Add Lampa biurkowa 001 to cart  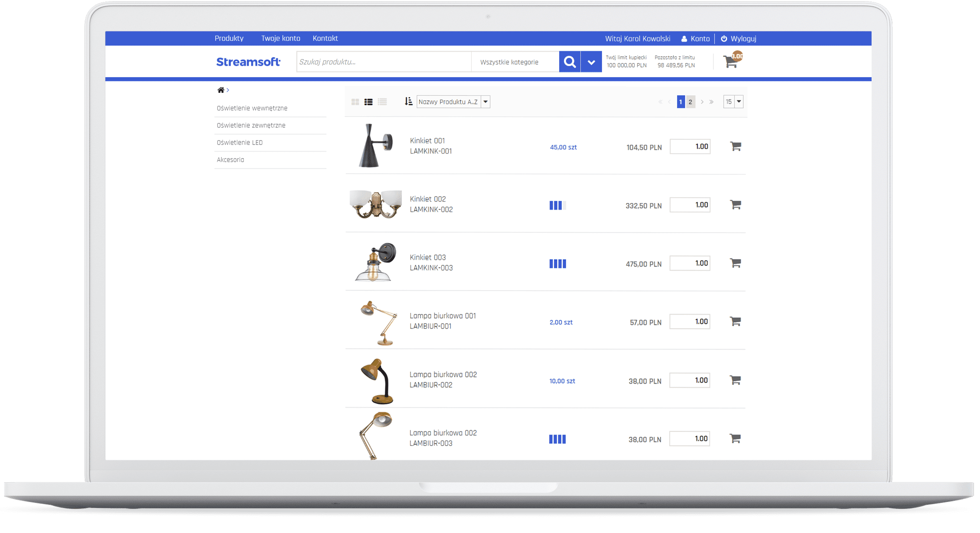[x=735, y=321]
